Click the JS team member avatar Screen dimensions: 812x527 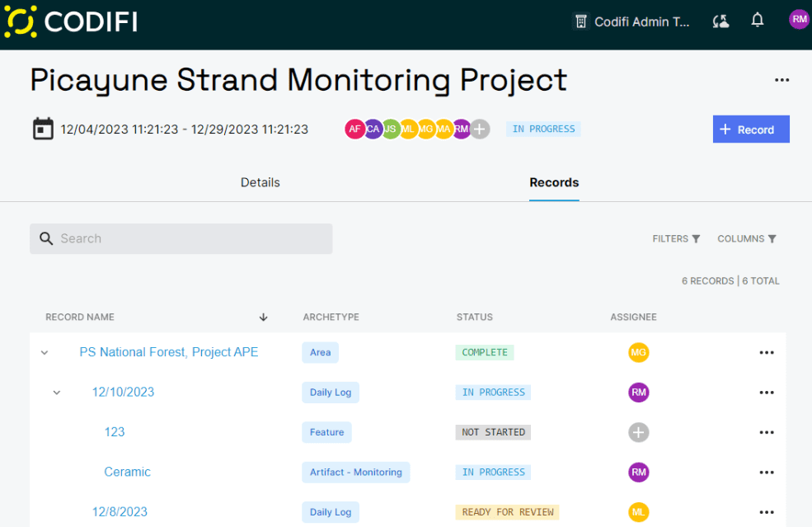[391, 129]
